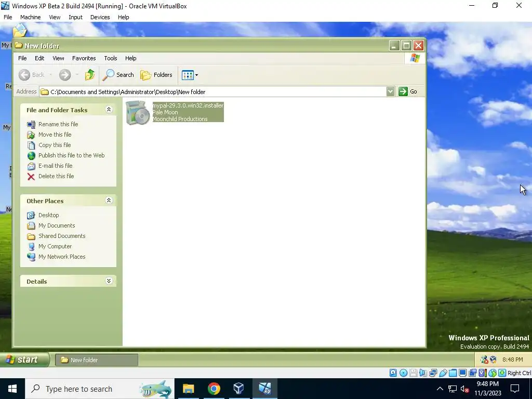532x399 pixels.
Task: Open Chrome from Windows taskbar
Action: (x=214, y=389)
